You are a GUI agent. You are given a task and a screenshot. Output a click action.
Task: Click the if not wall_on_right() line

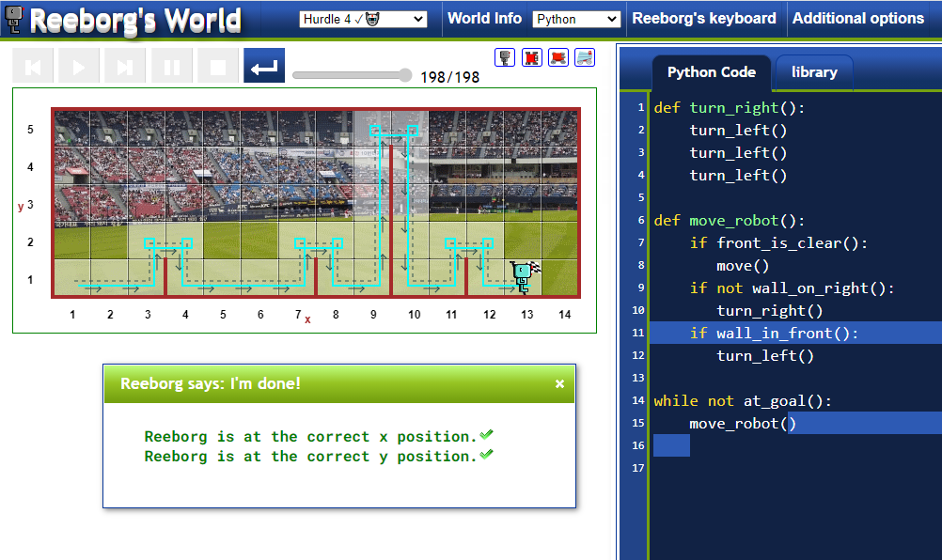[792, 288]
